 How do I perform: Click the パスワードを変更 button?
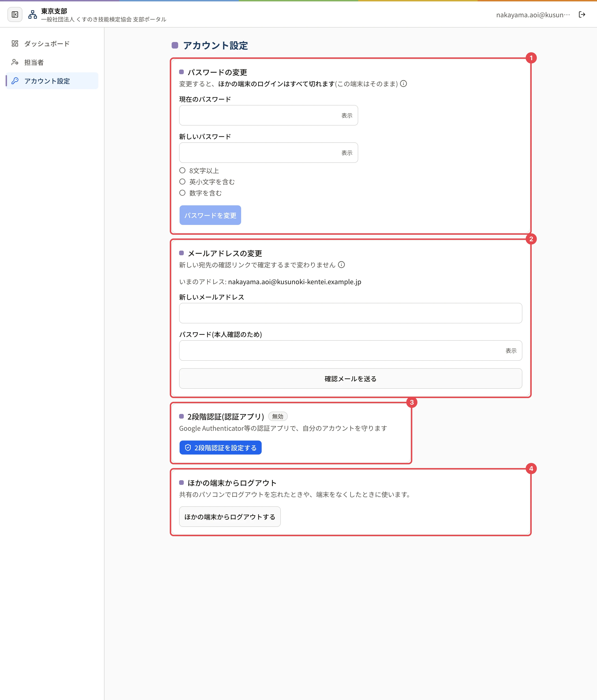pyautogui.click(x=210, y=215)
